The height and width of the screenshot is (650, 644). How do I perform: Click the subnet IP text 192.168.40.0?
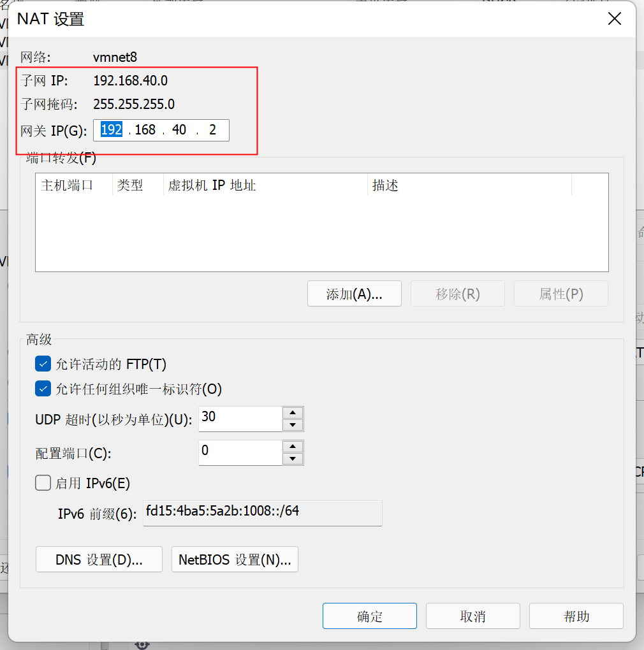pyautogui.click(x=130, y=80)
